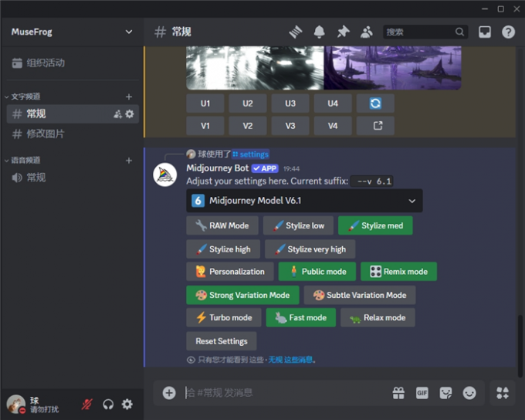Show pinned messages pin icon
525x420 pixels.
point(344,32)
